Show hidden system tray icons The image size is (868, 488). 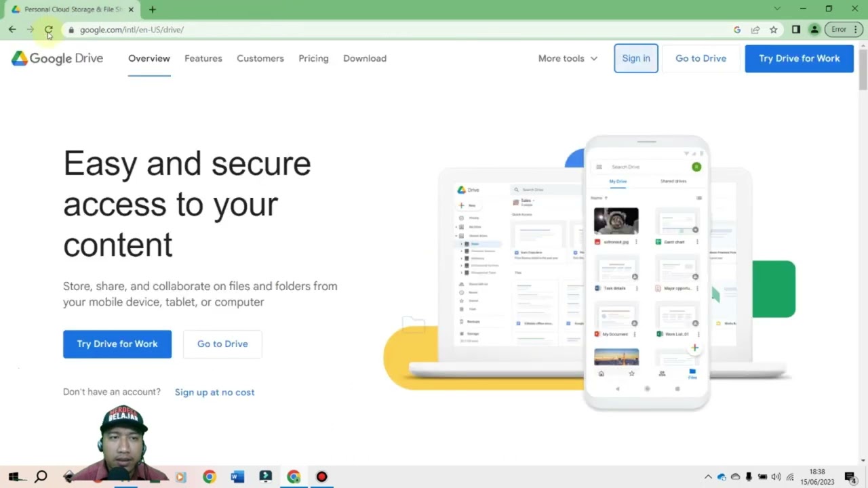(x=708, y=477)
